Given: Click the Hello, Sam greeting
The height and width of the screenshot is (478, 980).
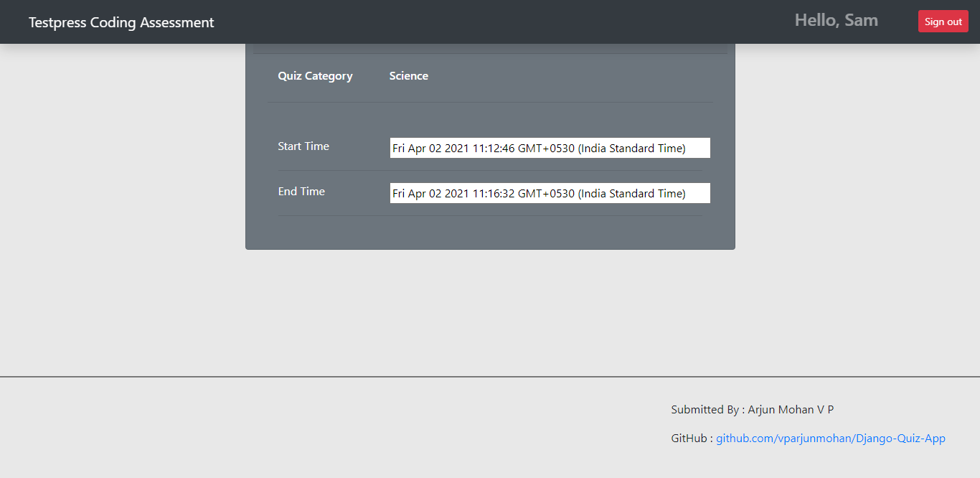Looking at the screenshot, I should pyautogui.click(x=836, y=20).
